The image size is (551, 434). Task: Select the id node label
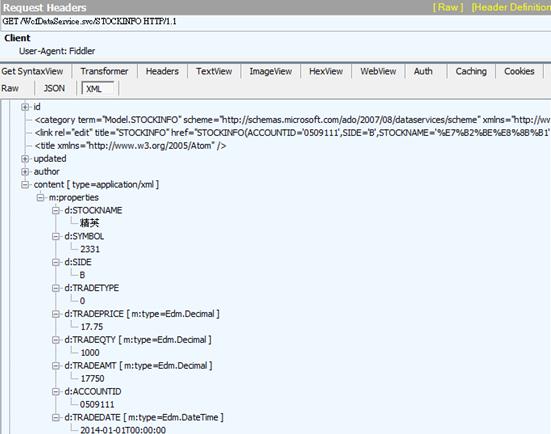(37, 107)
